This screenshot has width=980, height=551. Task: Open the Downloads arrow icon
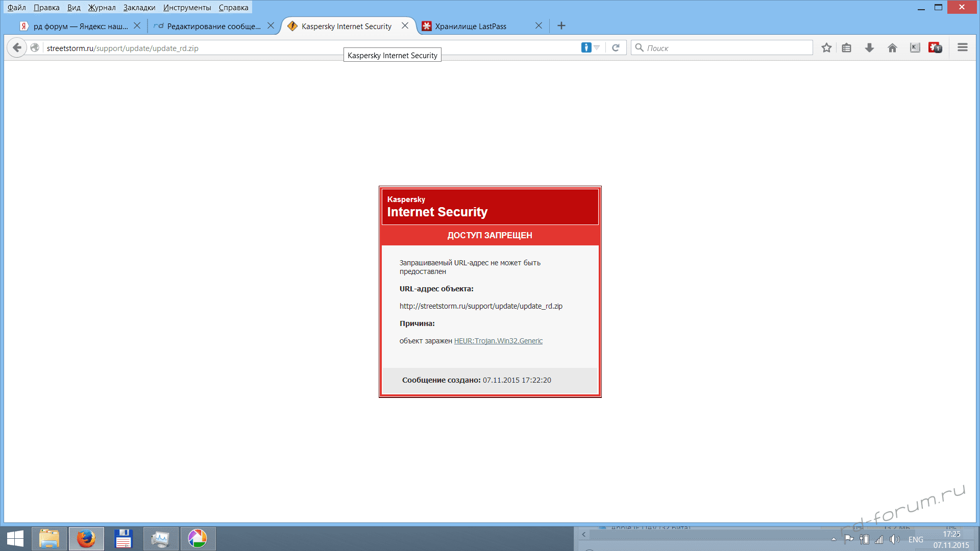pos(869,48)
